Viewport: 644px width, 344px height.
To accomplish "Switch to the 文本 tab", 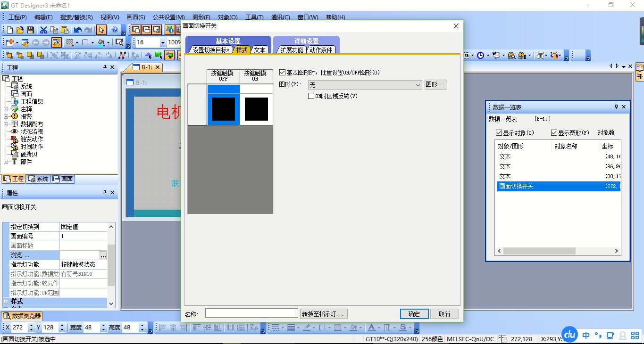I will pyautogui.click(x=259, y=50).
